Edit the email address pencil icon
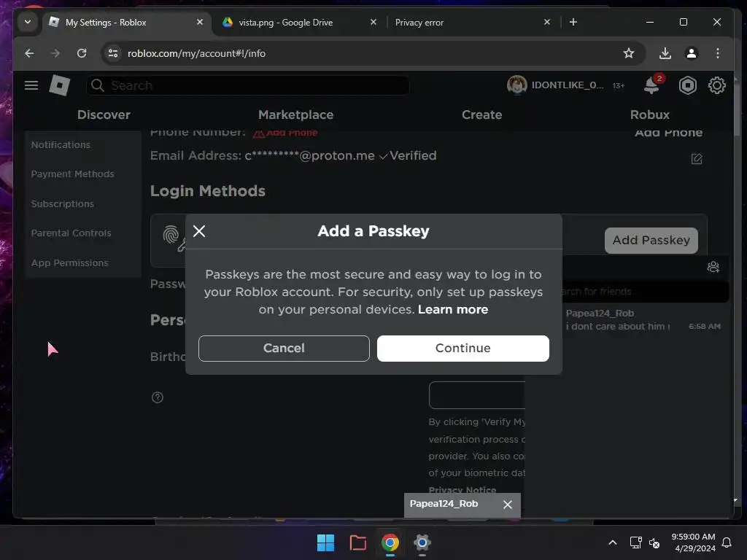Image resolution: width=747 pixels, height=560 pixels. 697,158
